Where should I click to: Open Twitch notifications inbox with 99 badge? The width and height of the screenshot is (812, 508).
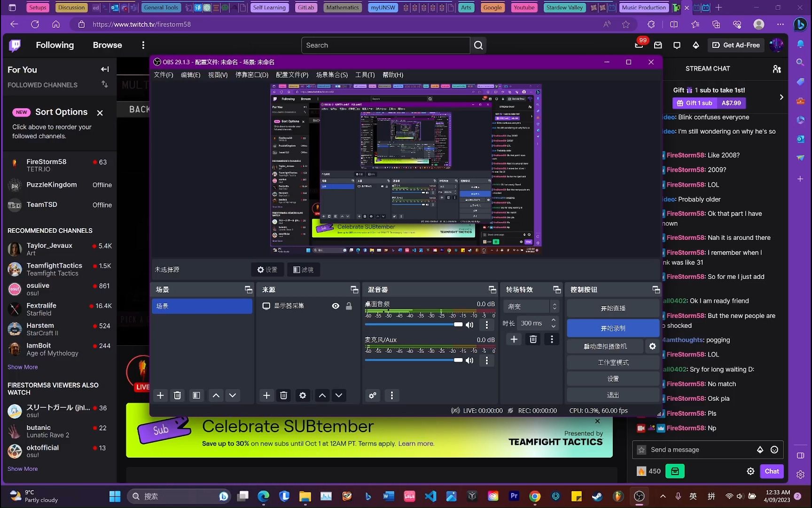pyautogui.click(x=639, y=45)
